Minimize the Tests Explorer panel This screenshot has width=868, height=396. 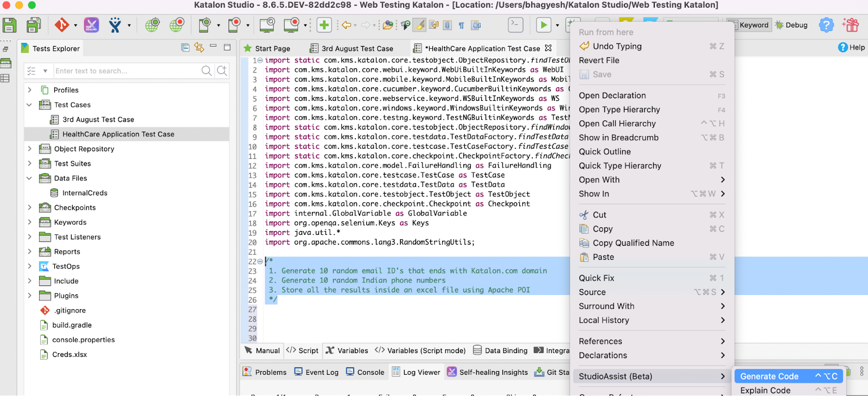[213, 47]
